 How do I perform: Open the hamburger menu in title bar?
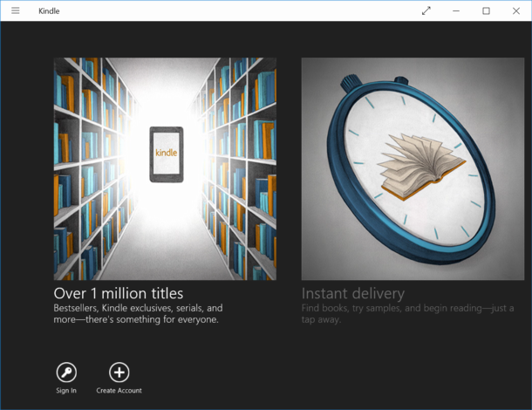pos(16,10)
